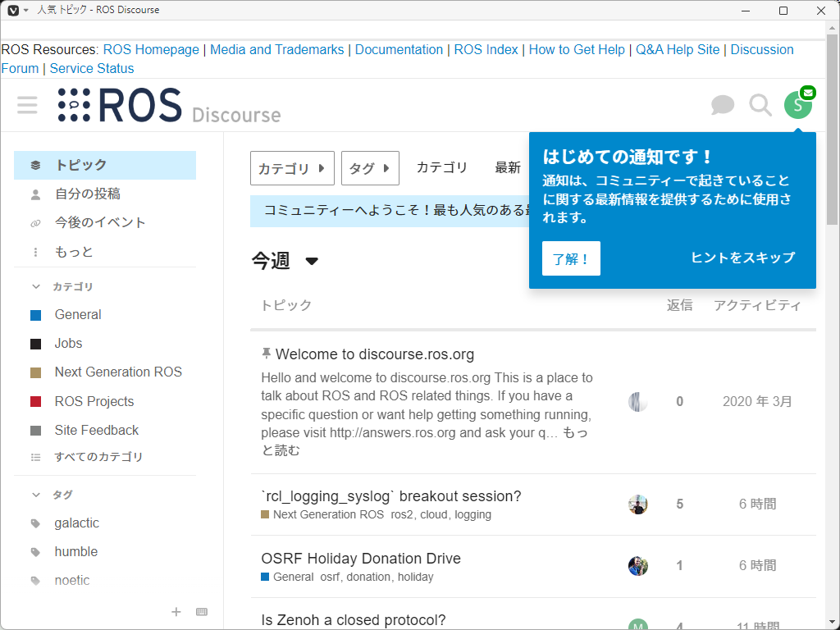Click the tag icon next to noetic

pos(35,580)
